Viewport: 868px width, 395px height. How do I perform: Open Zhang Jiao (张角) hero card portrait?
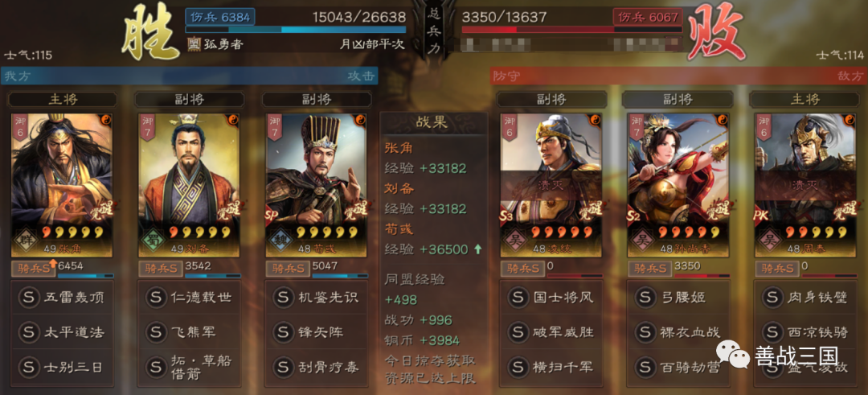[x=62, y=185]
